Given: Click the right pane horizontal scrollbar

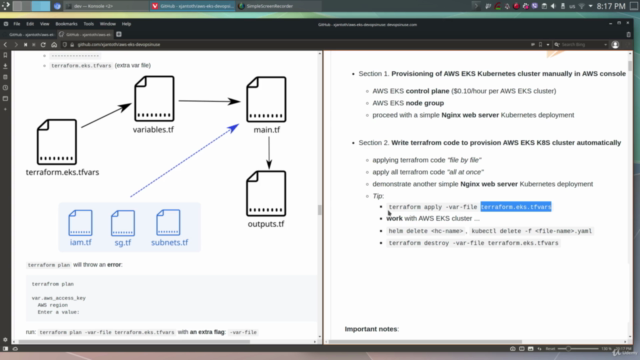Looking at the screenshot, I should 425,342.
